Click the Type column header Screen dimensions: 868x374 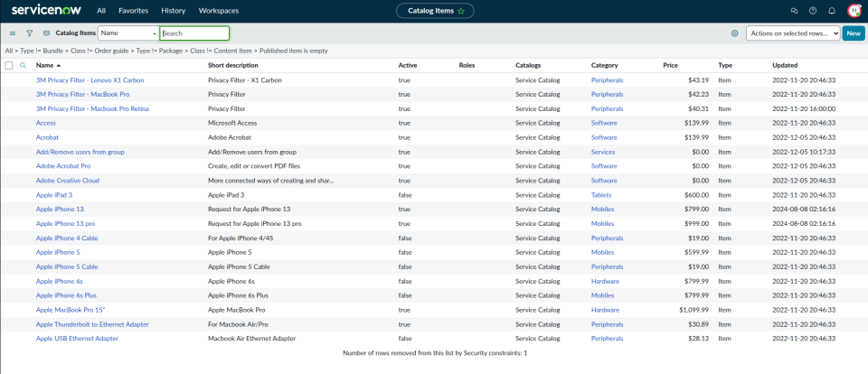click(725, 65)
